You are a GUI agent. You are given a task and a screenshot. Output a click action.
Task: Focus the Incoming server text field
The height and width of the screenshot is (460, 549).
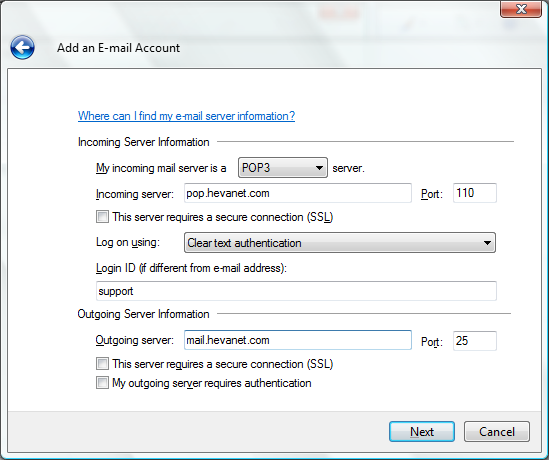pos(298,193)
